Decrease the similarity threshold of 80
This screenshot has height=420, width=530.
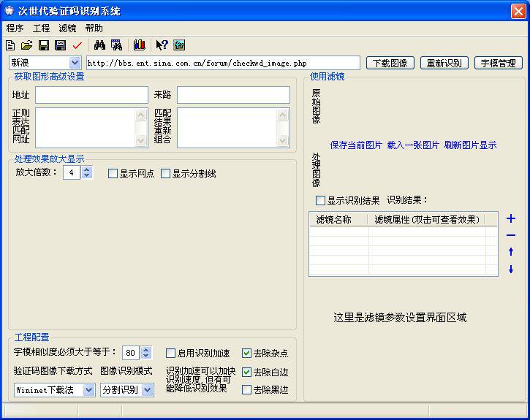click(146, 356)
